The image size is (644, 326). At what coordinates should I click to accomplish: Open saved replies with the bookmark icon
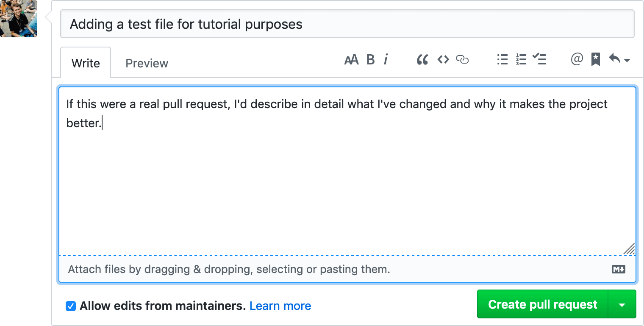click(595, 60)
